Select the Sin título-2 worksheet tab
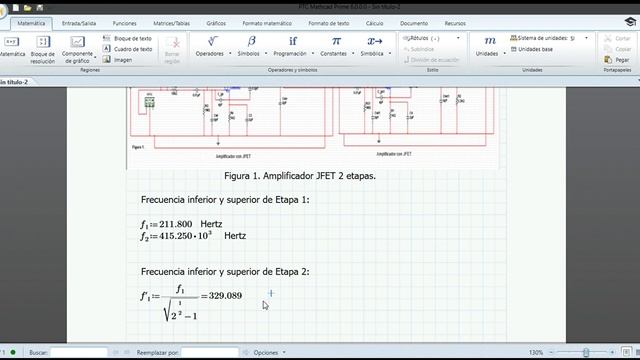This screenshot has width=640, height=360. pos(14,82)
